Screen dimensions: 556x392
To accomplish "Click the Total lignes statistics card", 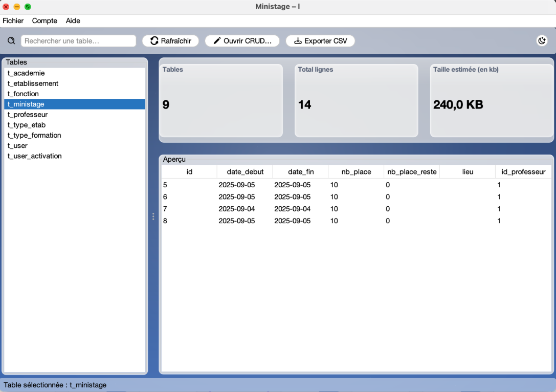I will tap(356, 101).
